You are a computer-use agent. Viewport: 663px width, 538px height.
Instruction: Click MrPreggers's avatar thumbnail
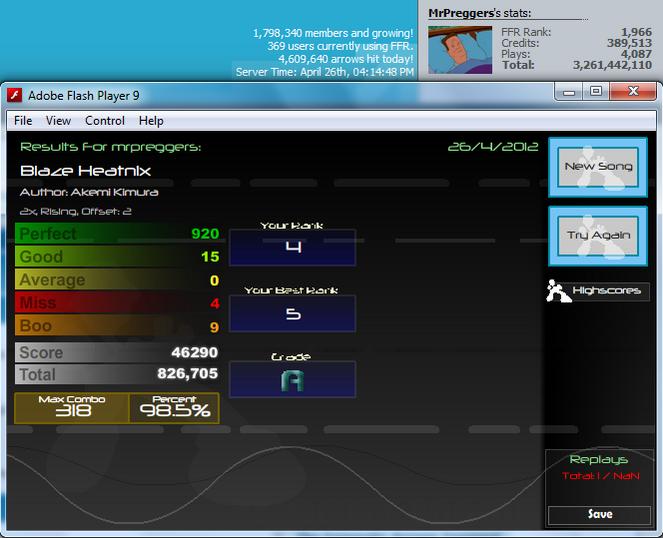[460, 50]
